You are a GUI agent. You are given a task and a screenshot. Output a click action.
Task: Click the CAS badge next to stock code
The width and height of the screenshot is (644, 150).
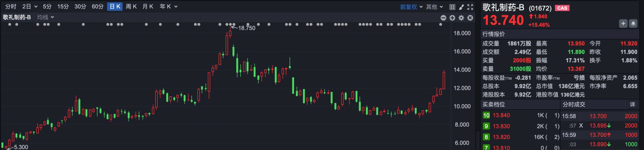click(x=562, y=8)
